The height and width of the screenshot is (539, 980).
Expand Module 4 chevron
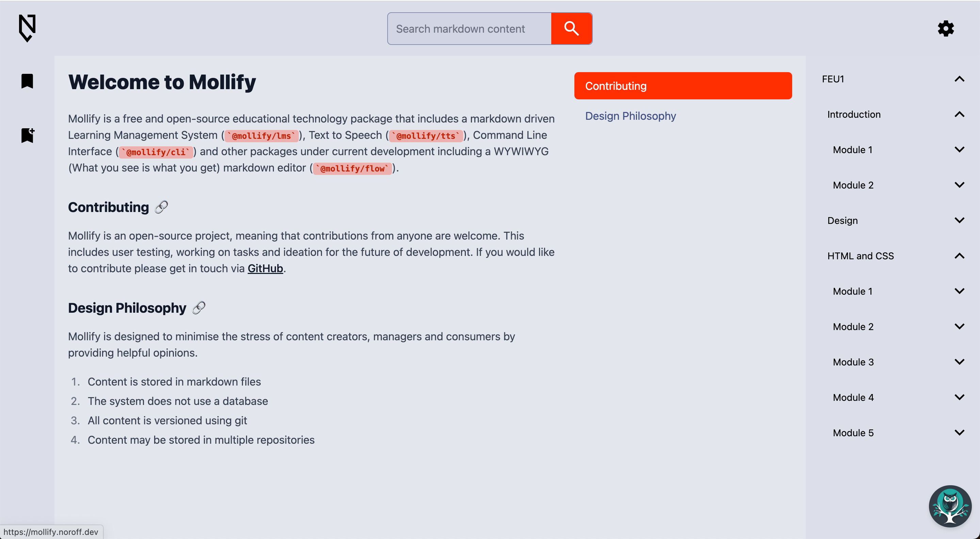959,397
